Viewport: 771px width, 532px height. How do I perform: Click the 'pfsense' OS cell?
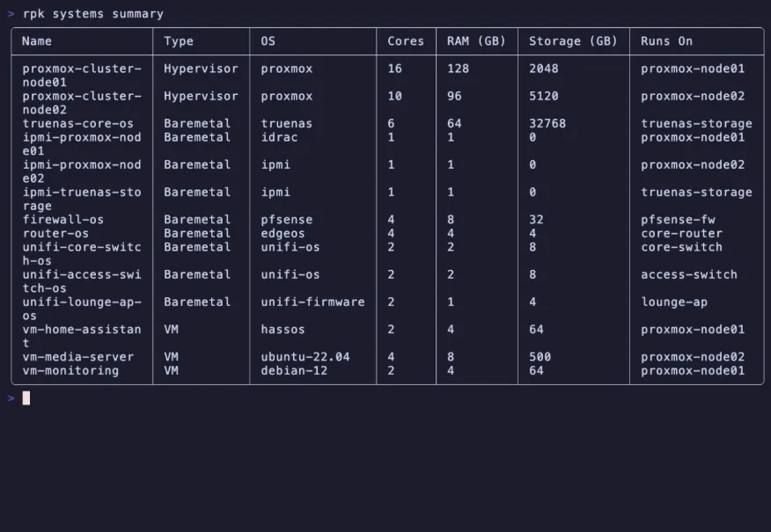pos(286,220)
